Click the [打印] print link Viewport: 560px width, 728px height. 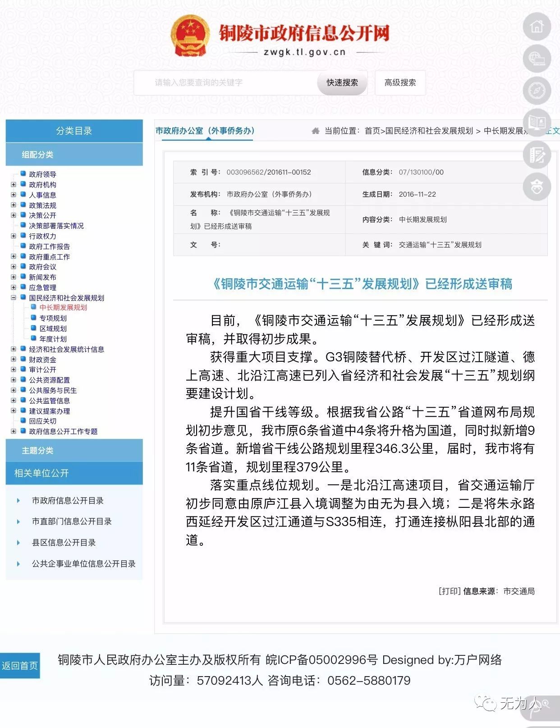450,591
